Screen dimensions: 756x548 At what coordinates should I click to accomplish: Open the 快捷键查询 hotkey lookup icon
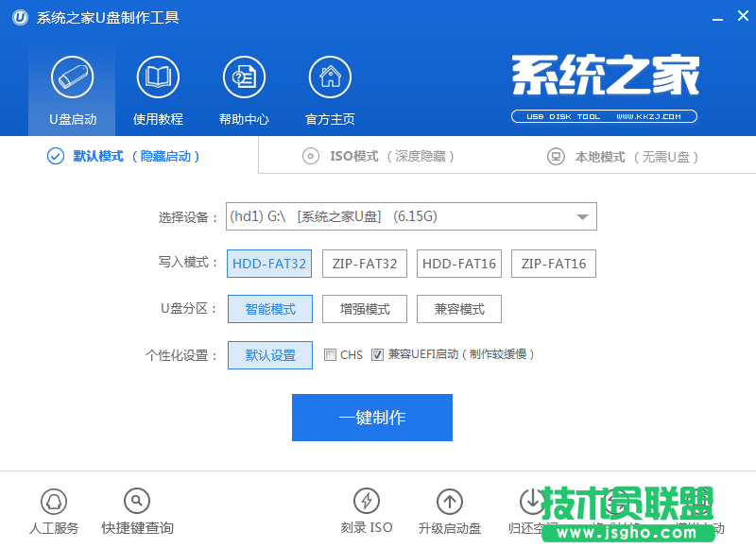tap(136, 510)
